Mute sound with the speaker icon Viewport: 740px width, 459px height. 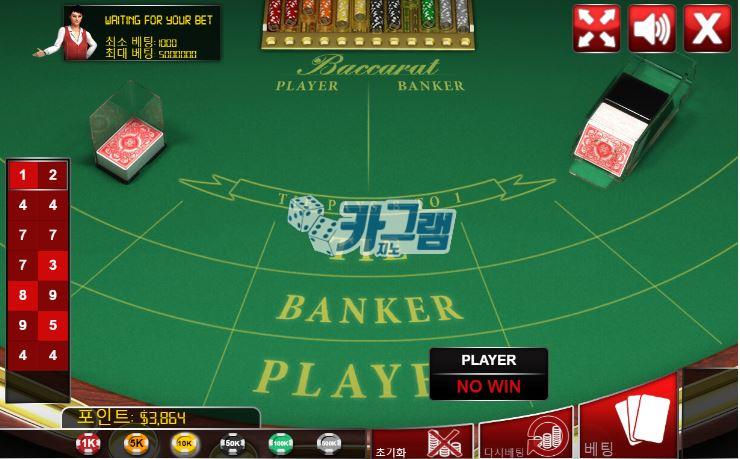(x=652, y=28)
